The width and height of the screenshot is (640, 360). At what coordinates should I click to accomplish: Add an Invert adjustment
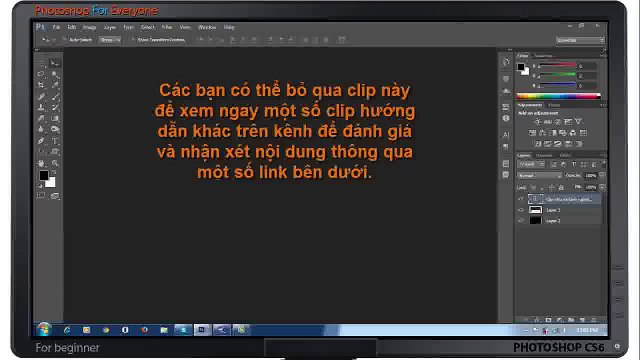coord(538,144)
